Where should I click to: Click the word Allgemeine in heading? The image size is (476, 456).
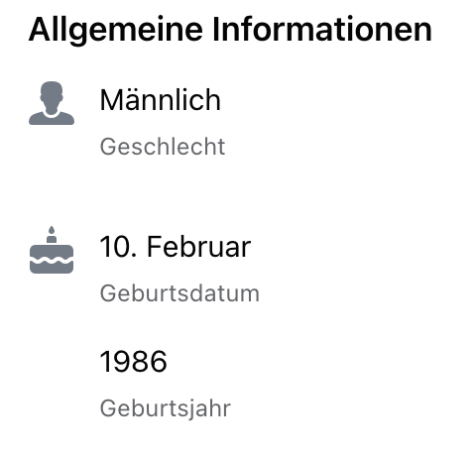point(116,31)
